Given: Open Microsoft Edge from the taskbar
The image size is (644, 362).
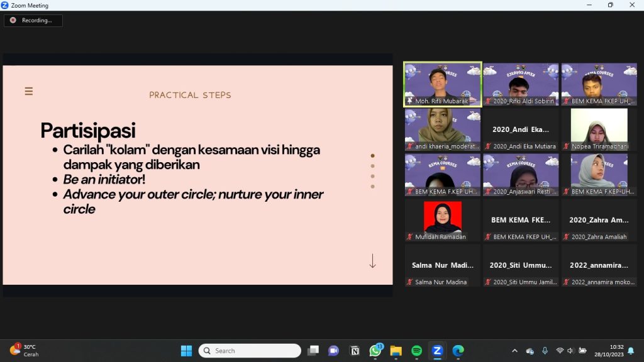Looking at the screenshot, I should (x=458, y=351).
